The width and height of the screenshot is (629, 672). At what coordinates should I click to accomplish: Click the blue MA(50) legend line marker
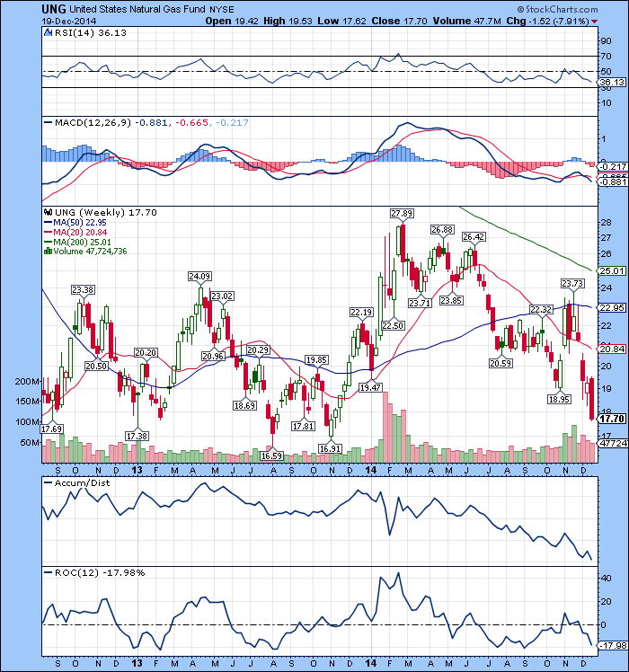(48, 223)
